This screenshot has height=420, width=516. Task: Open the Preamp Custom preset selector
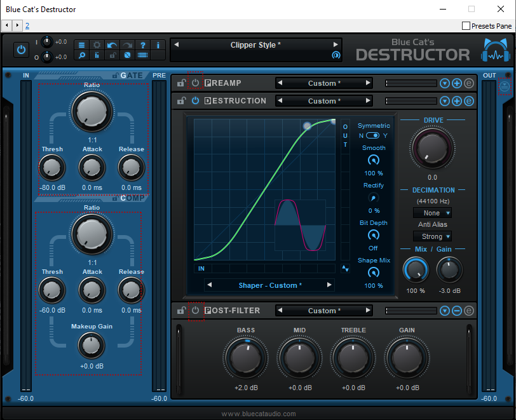pyautogui.click(x=324, y=83)
